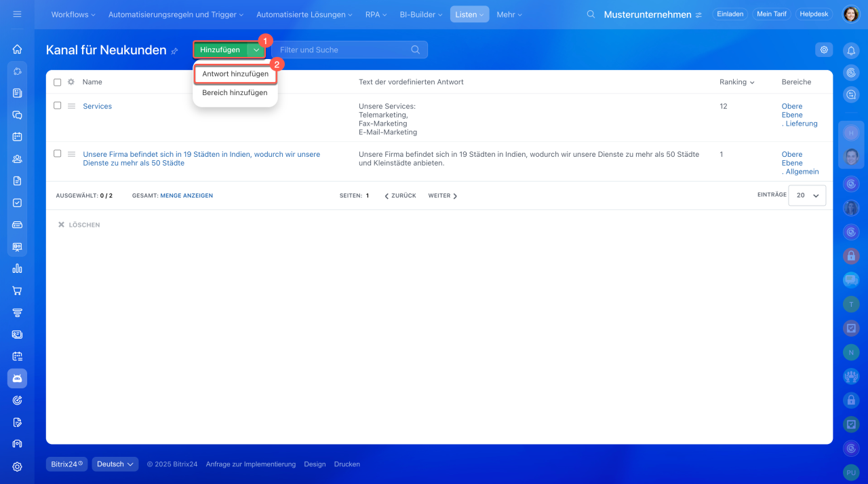Sort by the Ranking column
This screenshot has height=484, width=868.
737,82
